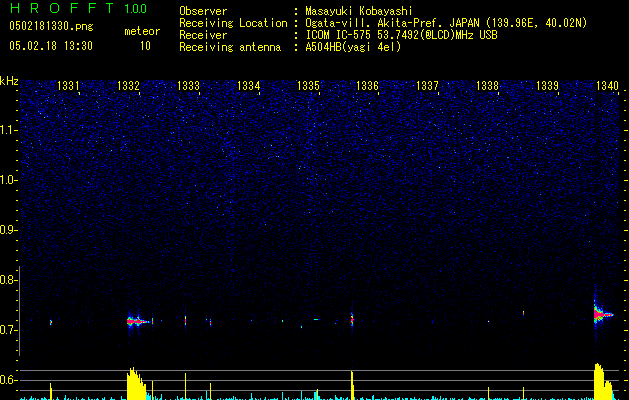The height and width of the screenshot is (400, 629).
Task: Click the bright meteor echo under 1340
Action: tap(603, 314)
